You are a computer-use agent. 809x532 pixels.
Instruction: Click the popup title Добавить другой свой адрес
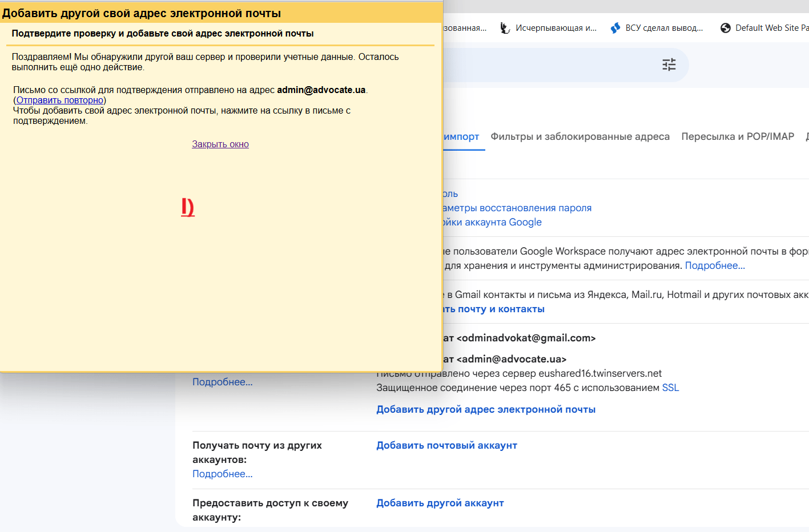tap(142, 13)
